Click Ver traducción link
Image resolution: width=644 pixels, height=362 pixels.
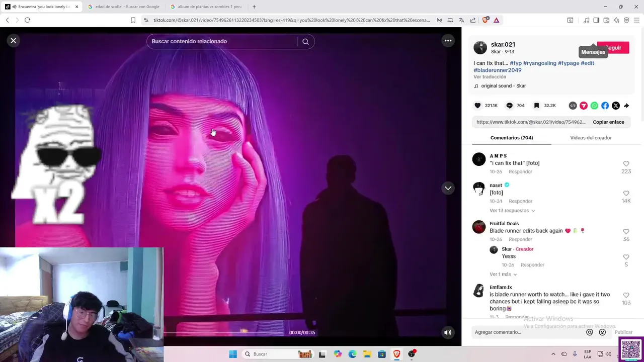click(x=490, y=77)
